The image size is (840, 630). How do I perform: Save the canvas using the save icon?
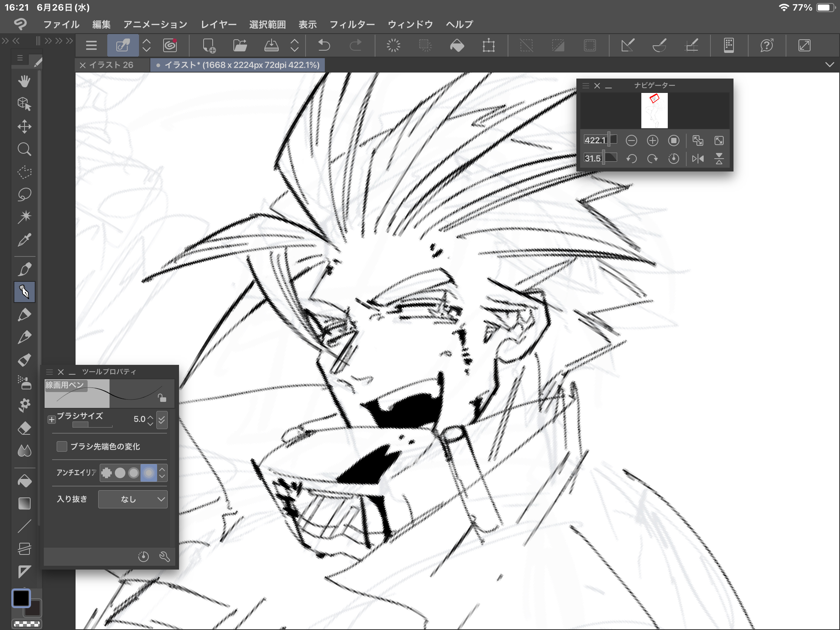pos(271,46)
